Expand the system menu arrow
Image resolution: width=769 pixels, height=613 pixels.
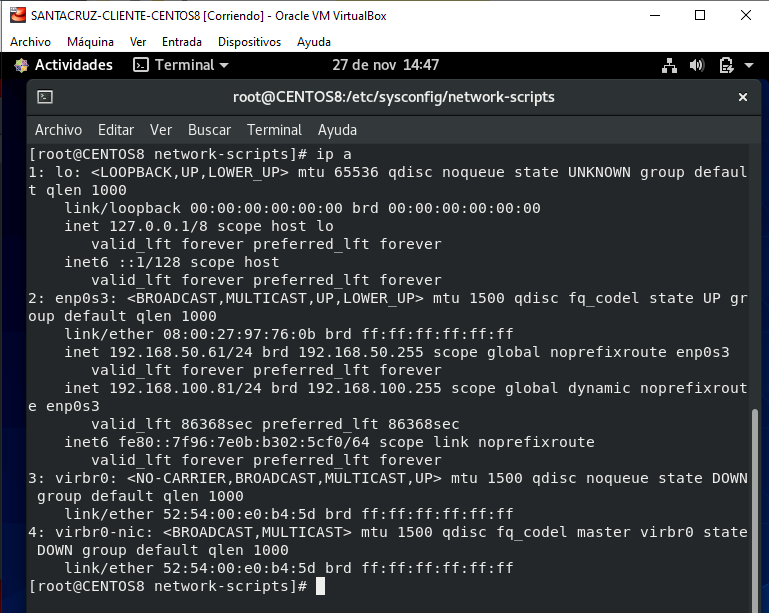point(749,65)
